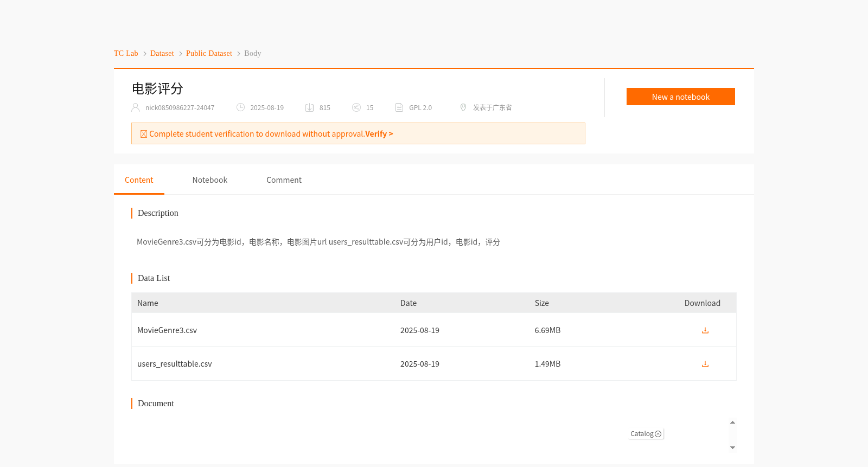The width and height of the screenshot is (868, 467).
Task: Click the Name column header
Action: pos(148,303)
